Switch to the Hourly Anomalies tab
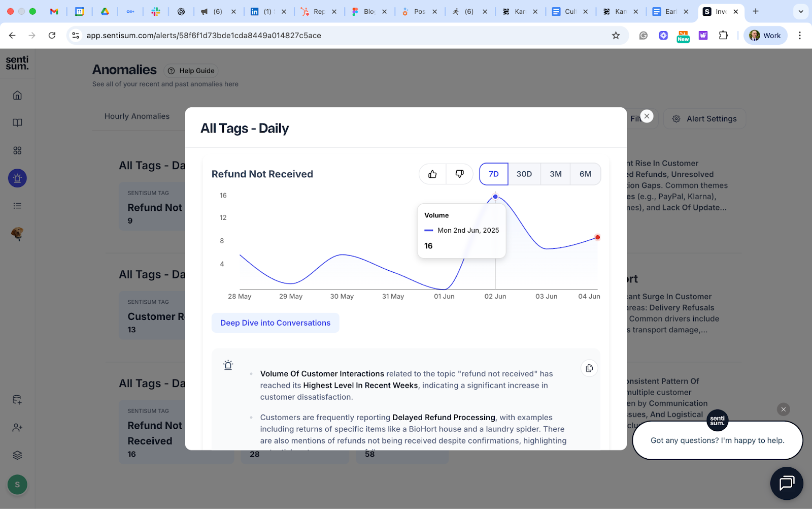 click(x=137, y=116)
